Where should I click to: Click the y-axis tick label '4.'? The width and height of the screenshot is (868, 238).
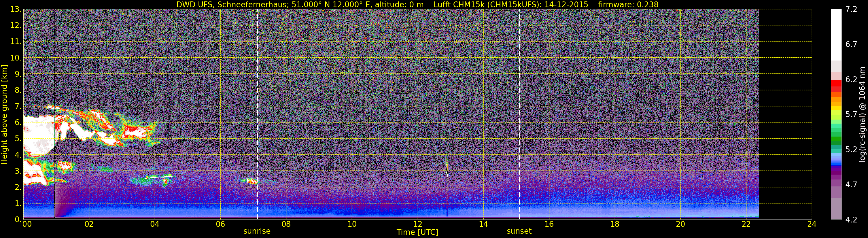(x=18, y=155)
